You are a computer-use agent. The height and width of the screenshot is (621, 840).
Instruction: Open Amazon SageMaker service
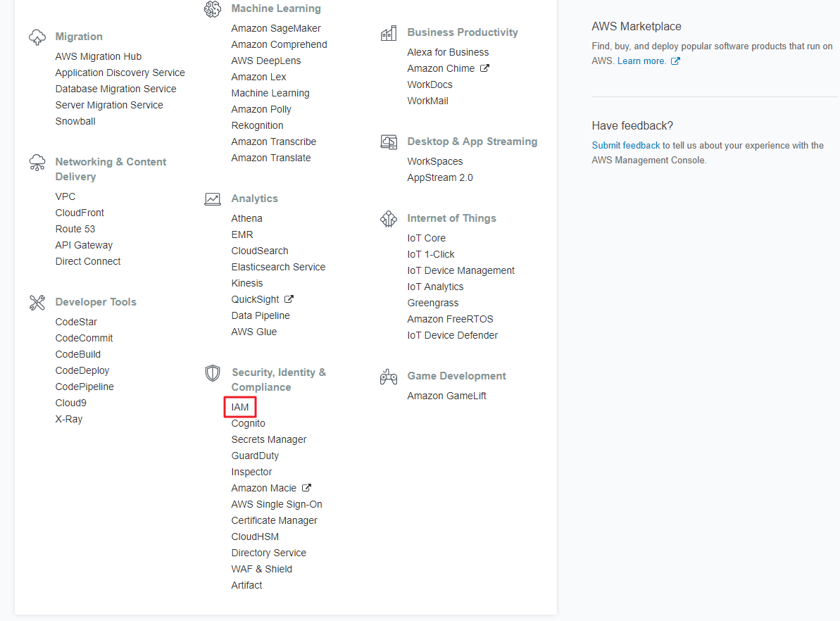click(x=276, y=28)
